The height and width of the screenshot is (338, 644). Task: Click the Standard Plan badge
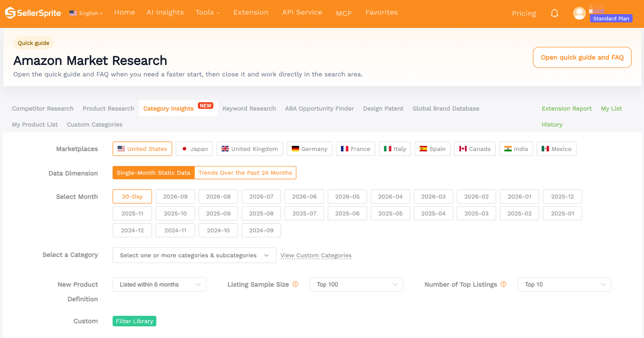pyautogui.click(x=611, y=19)
